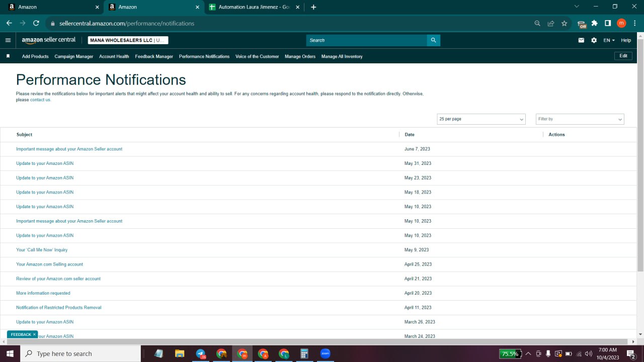The width and height of the screenshot is (644, 362).
Task: Follow the contact us link
Action: tap(40, 100)
